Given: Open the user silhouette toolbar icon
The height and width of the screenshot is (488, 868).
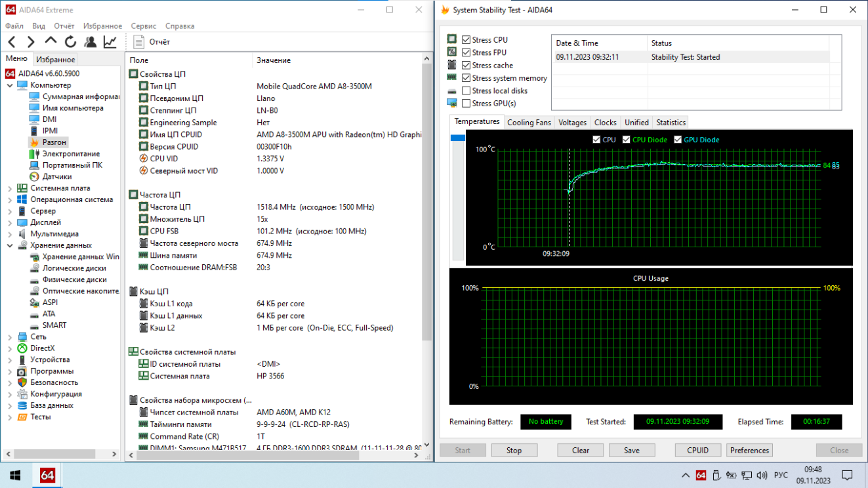Looking at the screenshot, I should [x=91, y=42].
